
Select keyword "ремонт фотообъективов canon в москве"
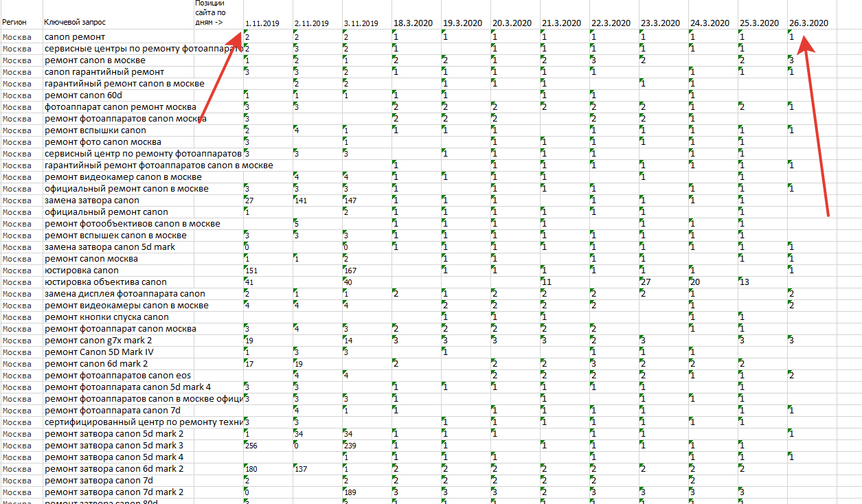coord(133,223)
